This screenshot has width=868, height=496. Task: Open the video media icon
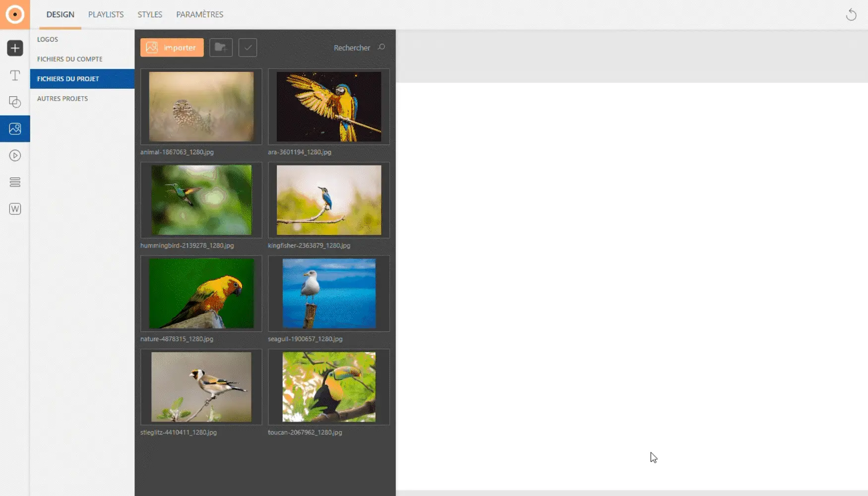tap(15, 156)
